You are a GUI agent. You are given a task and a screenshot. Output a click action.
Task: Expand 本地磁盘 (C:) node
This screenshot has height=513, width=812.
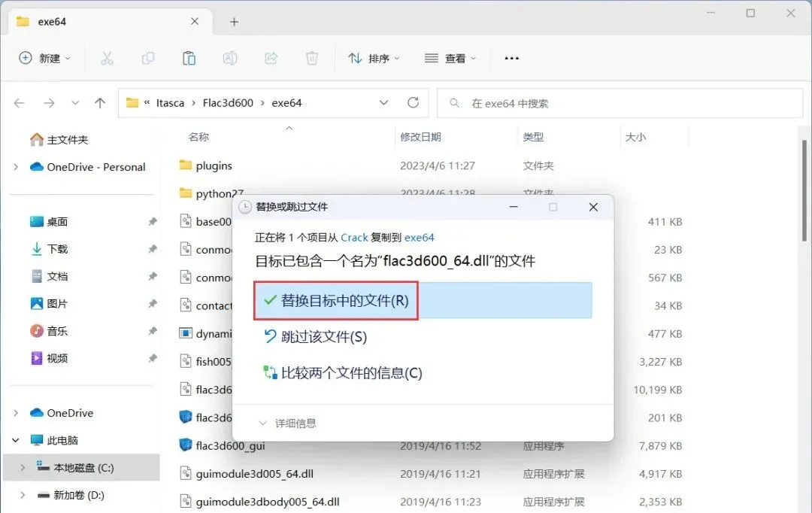tap(23, 468)
